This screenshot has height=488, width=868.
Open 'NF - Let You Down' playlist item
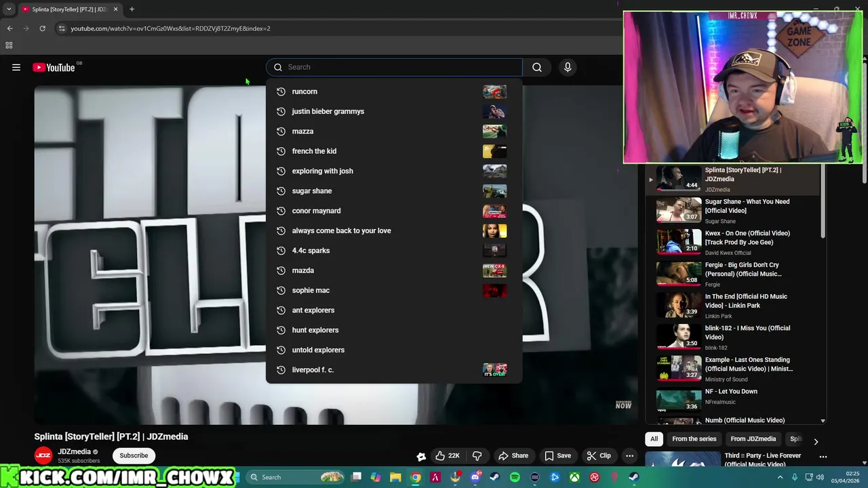pos(732,401)
